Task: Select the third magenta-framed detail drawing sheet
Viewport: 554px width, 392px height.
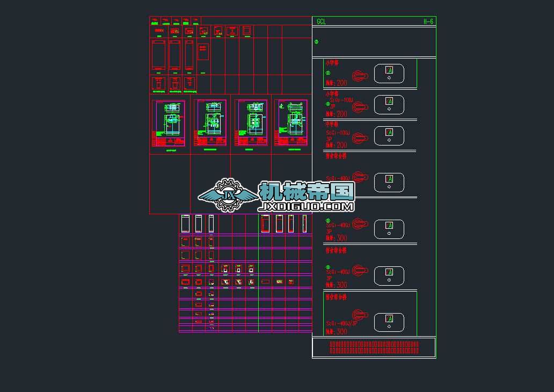Action: [x=251, y=122]
